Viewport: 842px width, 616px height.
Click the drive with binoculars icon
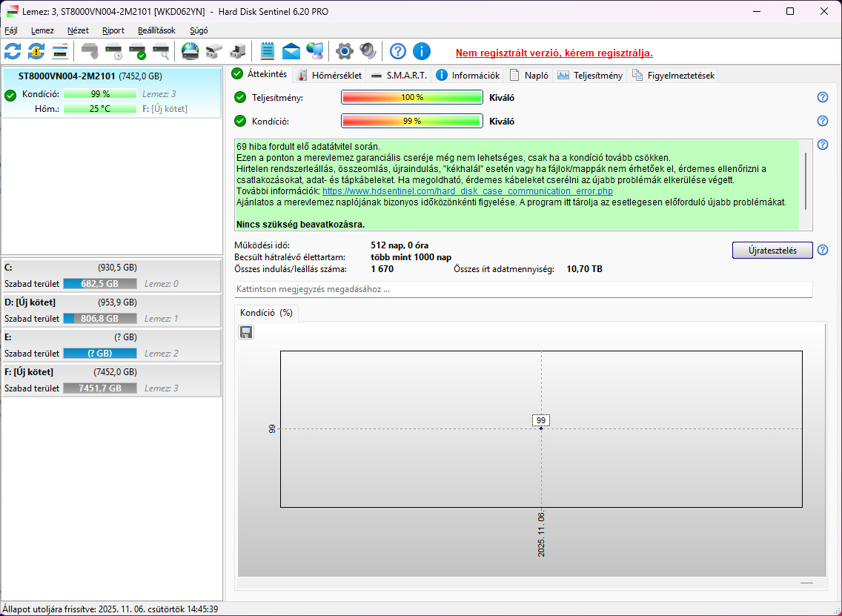[x=213, y=52]
